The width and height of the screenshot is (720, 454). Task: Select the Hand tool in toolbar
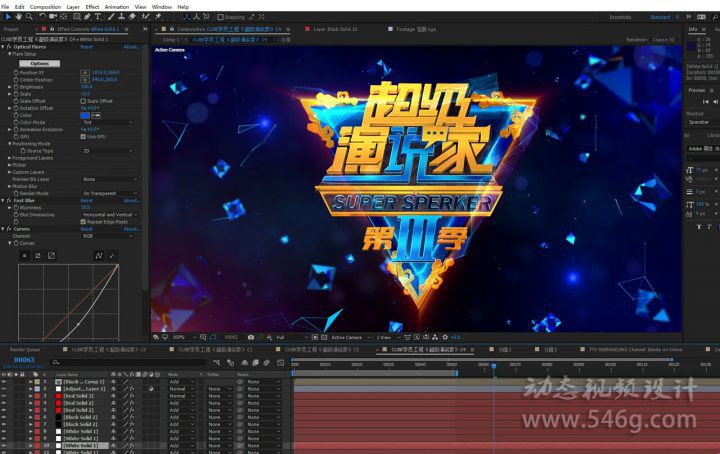pyautogui.click(x=20, y=17)
